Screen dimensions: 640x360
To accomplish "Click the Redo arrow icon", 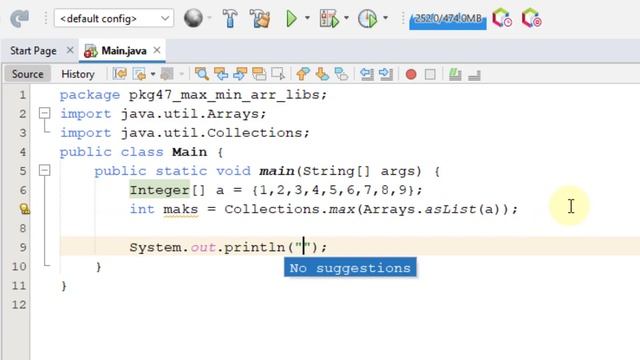I will click(19, 18).
